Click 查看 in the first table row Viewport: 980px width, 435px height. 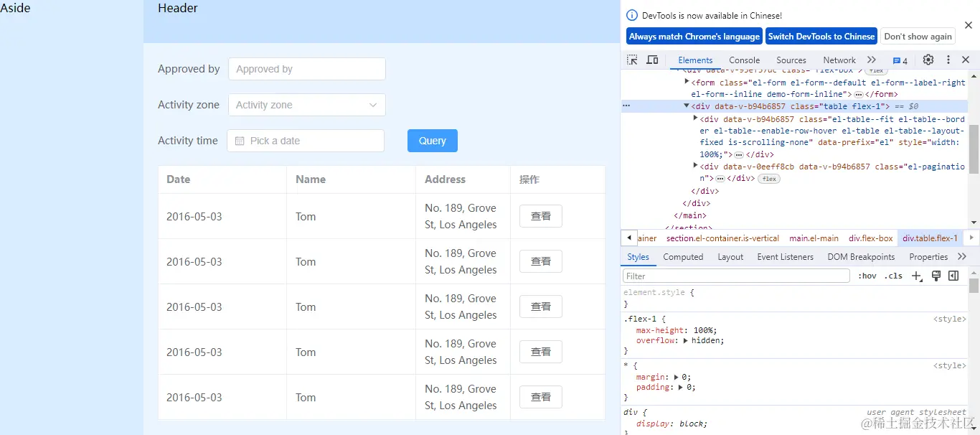[x=541, y=216]
